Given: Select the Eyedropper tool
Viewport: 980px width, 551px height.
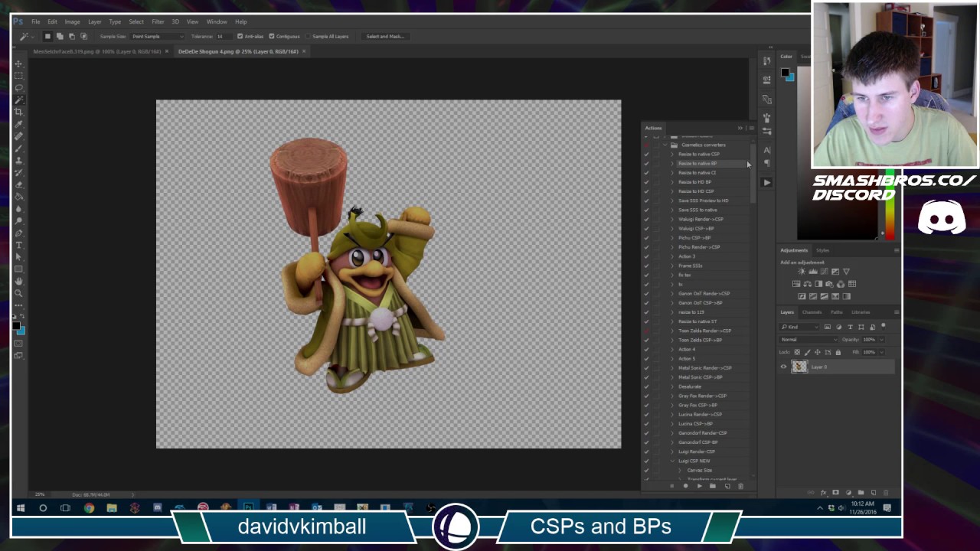Looking at the screenshot, I should coord(18,125).
